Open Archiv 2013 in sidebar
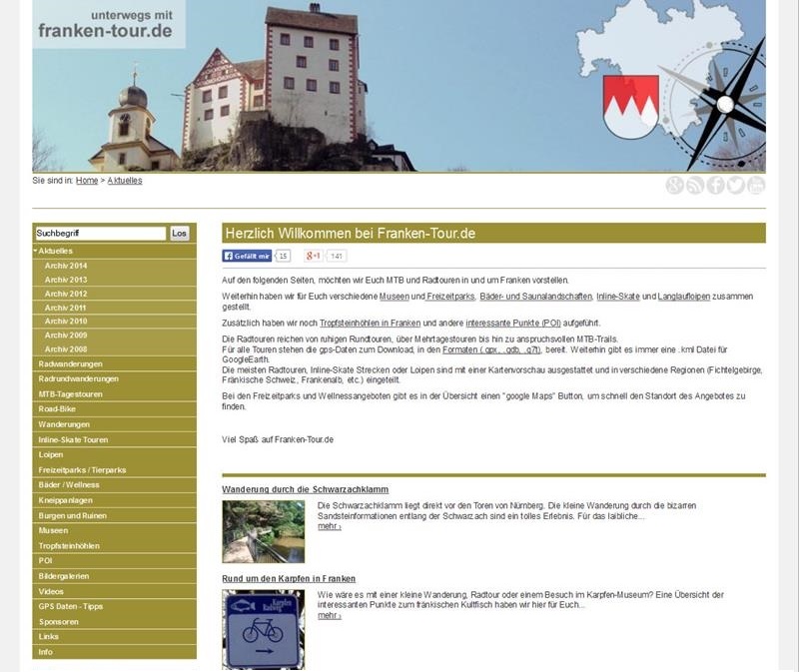The width and height of the screenshot is (799, 672). pos(114,280)
